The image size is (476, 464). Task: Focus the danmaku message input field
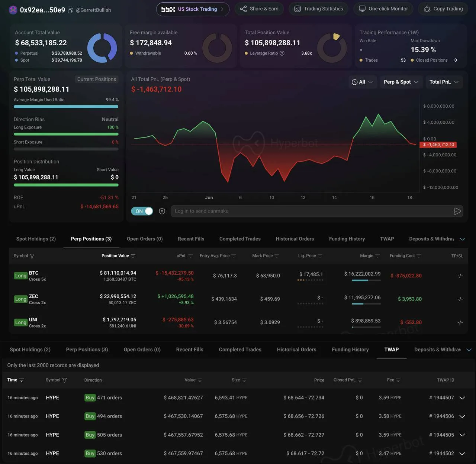312,211
